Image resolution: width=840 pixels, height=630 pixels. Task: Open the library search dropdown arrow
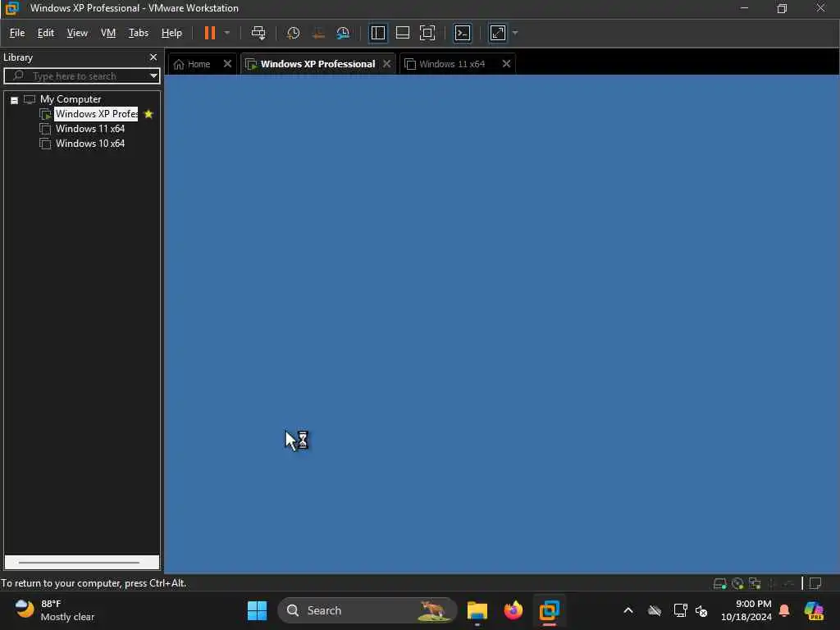point(153,76)
